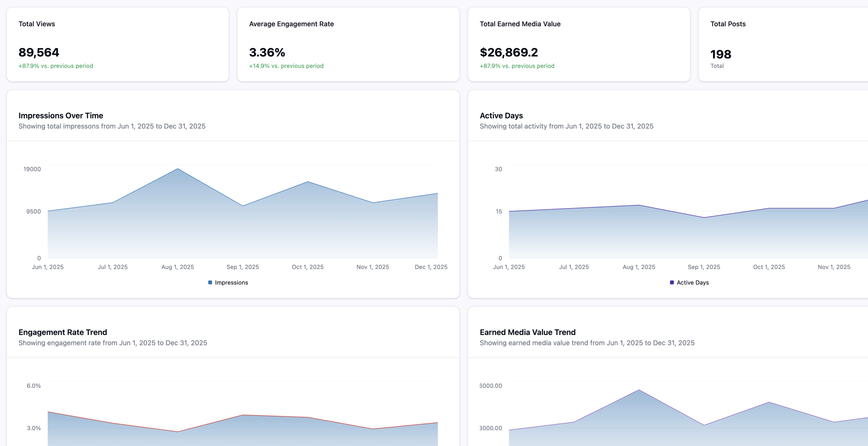Click the +87.9% vs. previous period link
The image size is (868, 446).
point(56,66)
